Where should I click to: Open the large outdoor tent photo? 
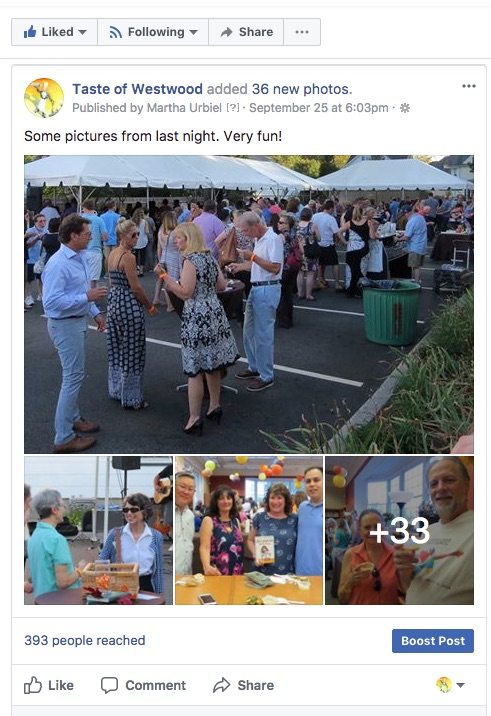(x=249, y=304)
